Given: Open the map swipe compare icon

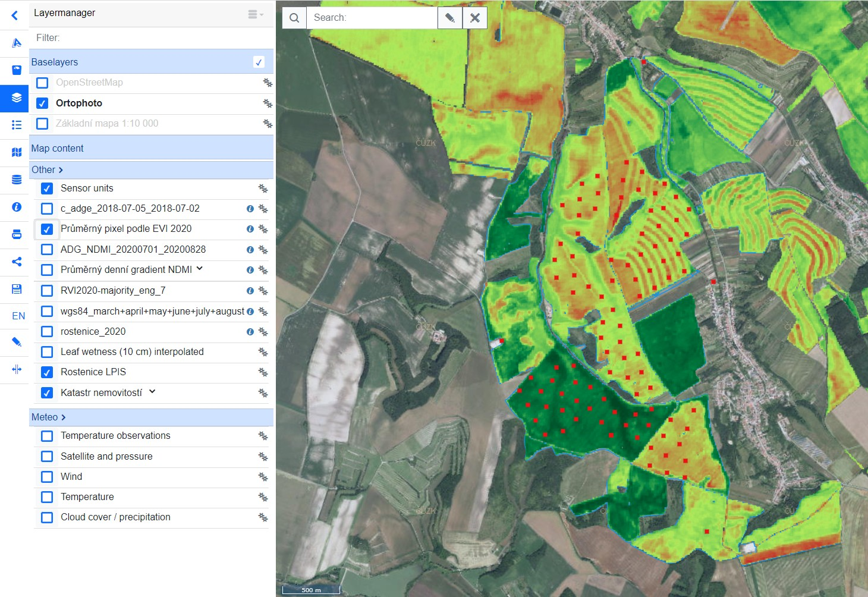Looking at the screenshot, I should [17, 369].
